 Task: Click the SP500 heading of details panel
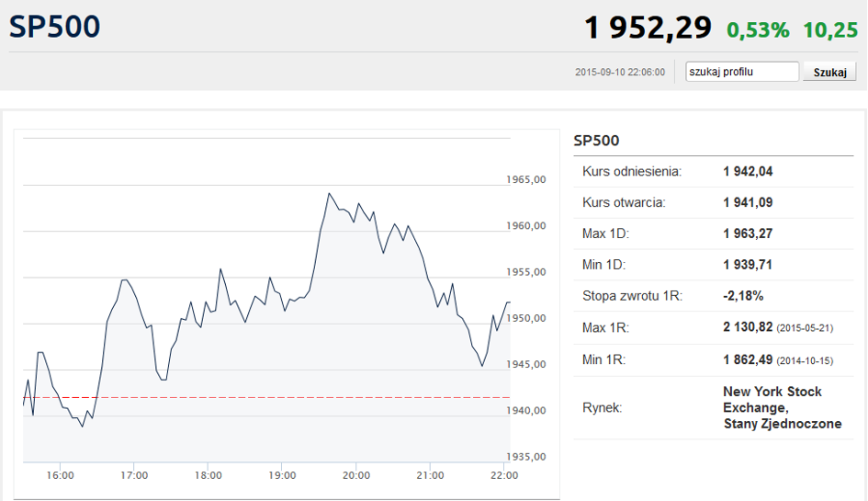(596, 141)
